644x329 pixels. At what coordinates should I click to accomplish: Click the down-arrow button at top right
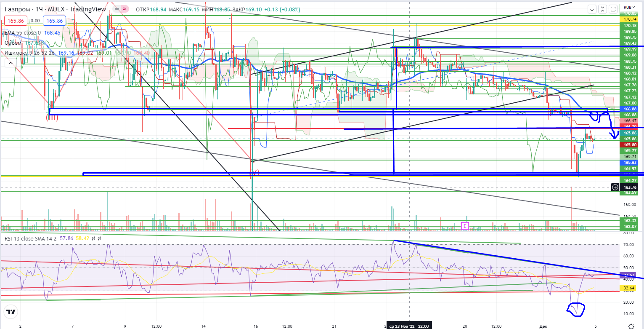[x=592, y=9]
